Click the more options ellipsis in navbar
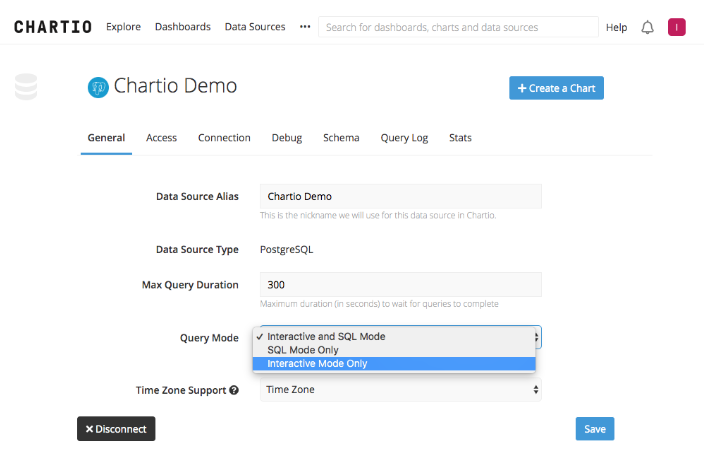The image size is (717, 462). tap(305, 27)
